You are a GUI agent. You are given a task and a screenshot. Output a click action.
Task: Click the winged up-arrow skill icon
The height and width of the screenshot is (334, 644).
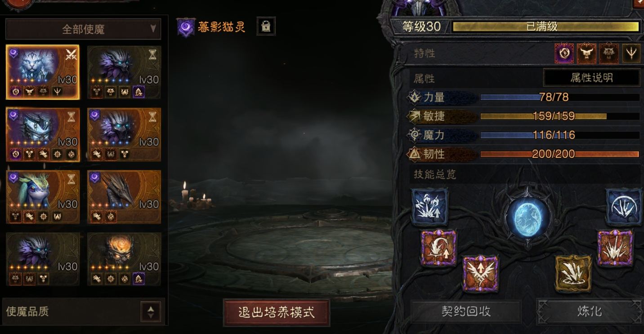pyautogui.click(x=481, y=274)
